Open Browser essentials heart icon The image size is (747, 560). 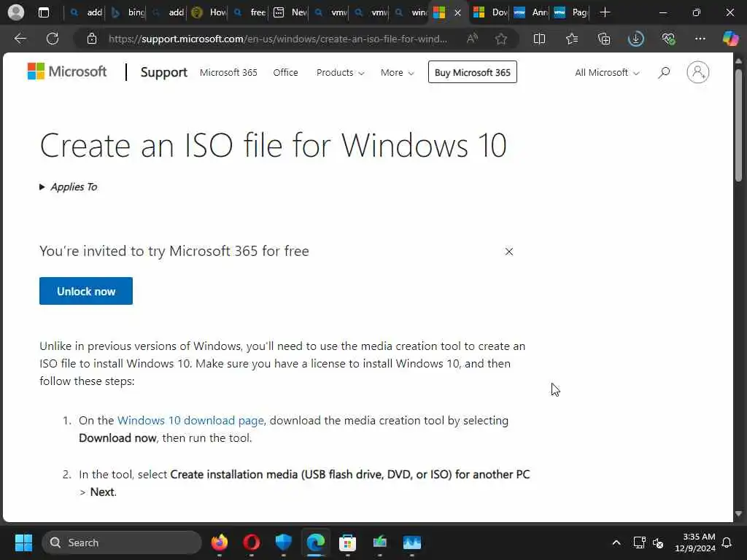click(668, 39)
